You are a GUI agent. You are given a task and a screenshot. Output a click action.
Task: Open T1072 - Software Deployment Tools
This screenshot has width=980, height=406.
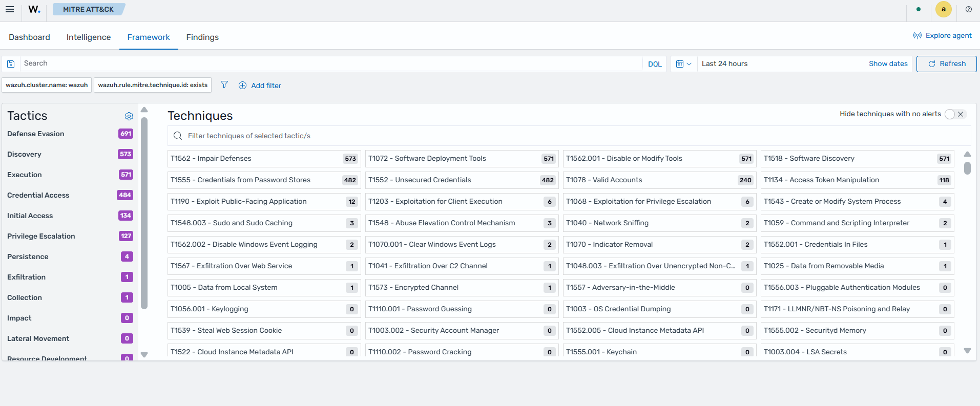click(x=462, y=159)
